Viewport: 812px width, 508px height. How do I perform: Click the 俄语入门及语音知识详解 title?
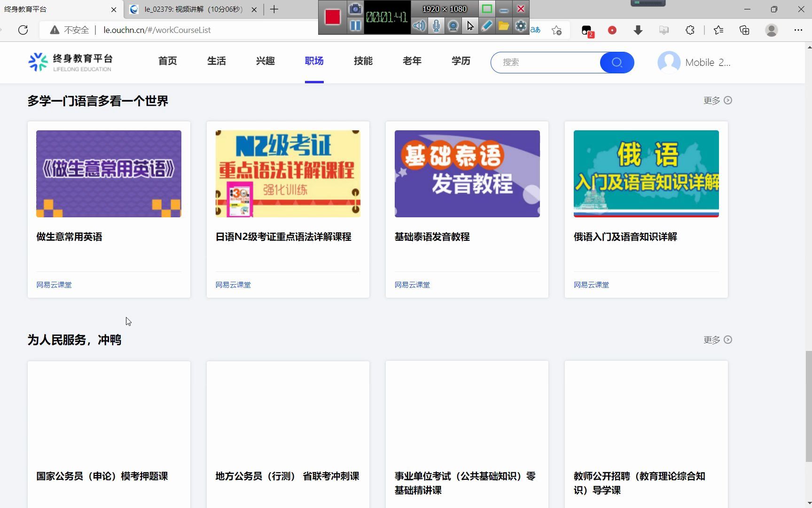click(625, 237)
